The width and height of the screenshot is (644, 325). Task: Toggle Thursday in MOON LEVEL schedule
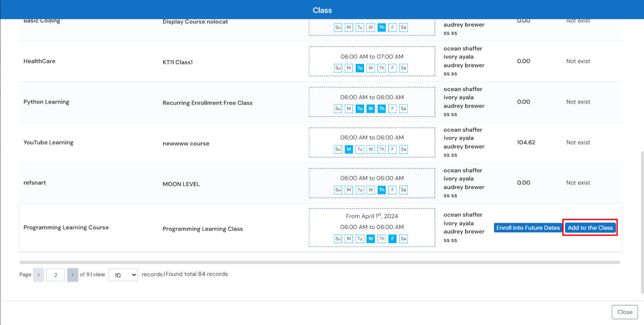pos(382,190)
